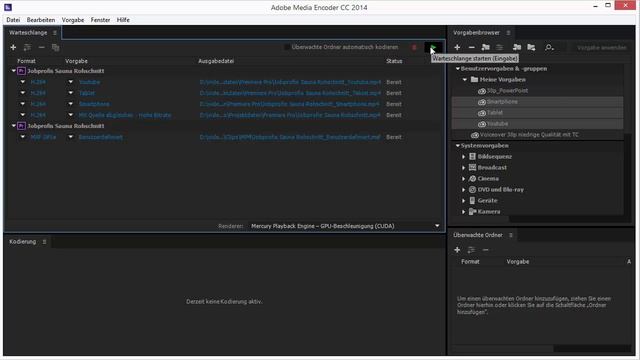The image size is (640, 360).
Task: Click the Ausgabedatei column header
Action: [x=216, y=61]
